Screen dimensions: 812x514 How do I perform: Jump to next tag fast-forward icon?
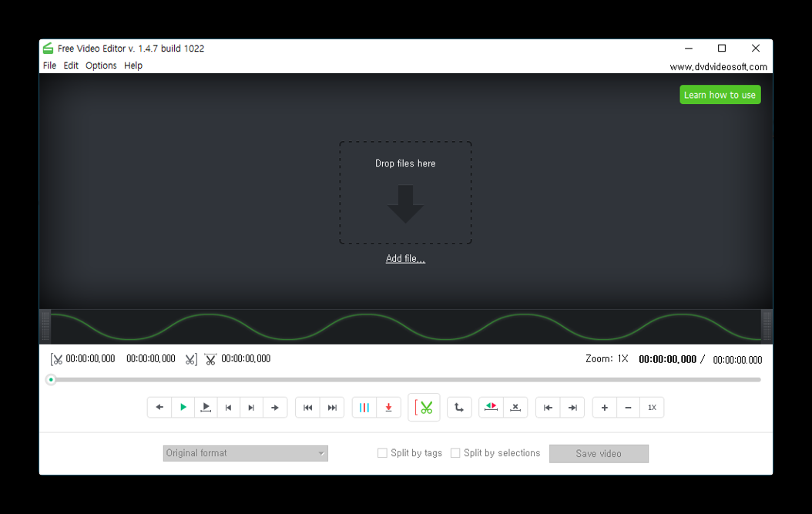[x=332, y=407]
